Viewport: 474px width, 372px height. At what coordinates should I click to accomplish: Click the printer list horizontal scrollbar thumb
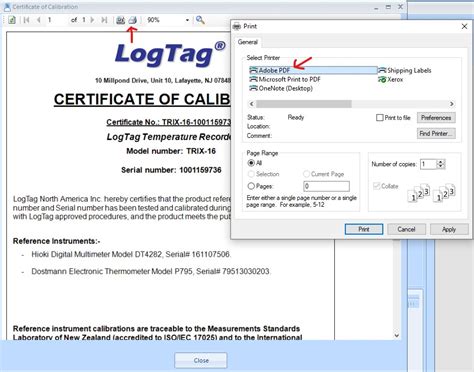point(303,104)
